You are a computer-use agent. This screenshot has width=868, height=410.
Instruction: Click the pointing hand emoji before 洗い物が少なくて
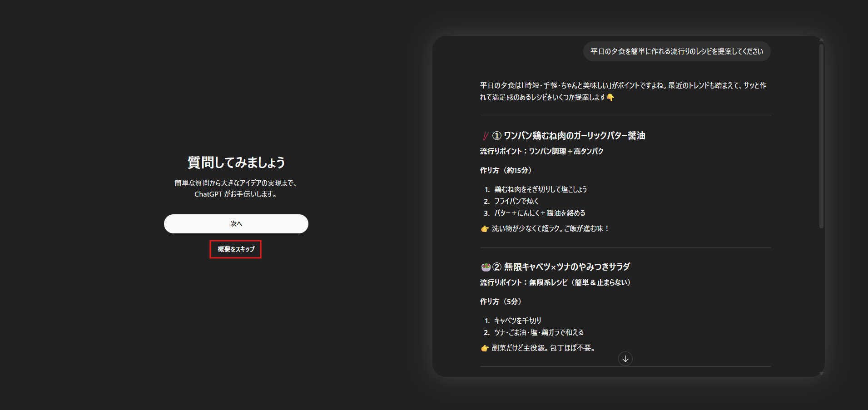point(485,229)
